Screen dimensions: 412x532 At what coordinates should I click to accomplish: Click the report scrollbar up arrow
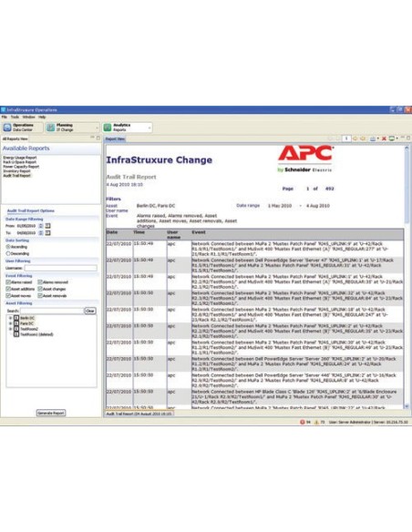click(x=407, y=148)
